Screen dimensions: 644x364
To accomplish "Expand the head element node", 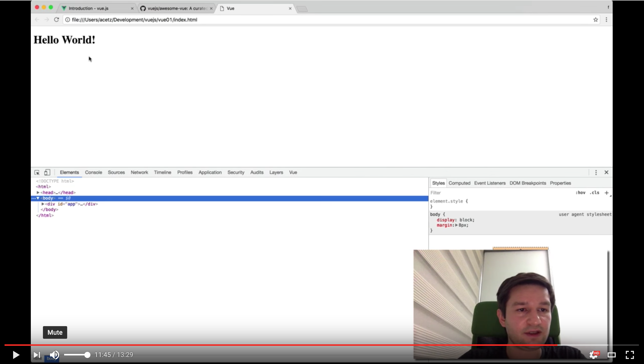I will (38, 193).
